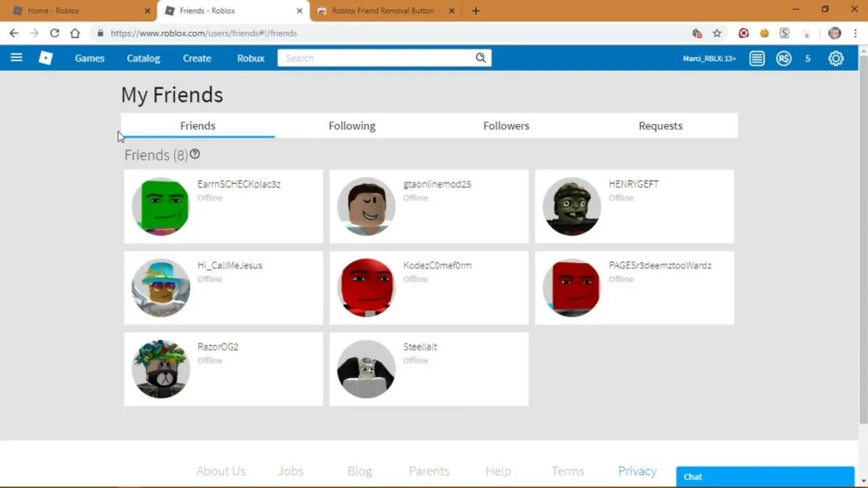Open the settings gear icon
This screenshot has height=488, width=868.
point(835,58)
